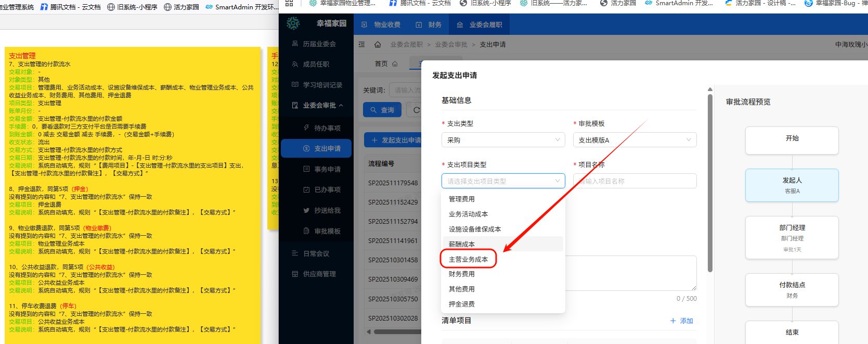The height and width of the screenshot is (344, 868).
Task: Click the 发起人 客服A flow node
Action: pos(792,185)
